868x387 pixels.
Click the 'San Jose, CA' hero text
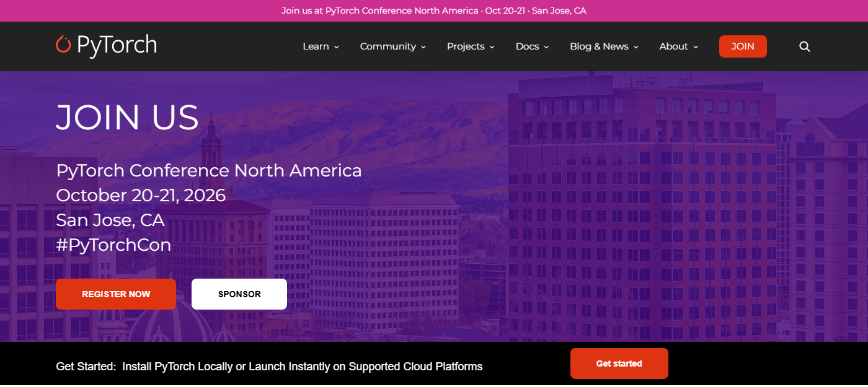110,220
